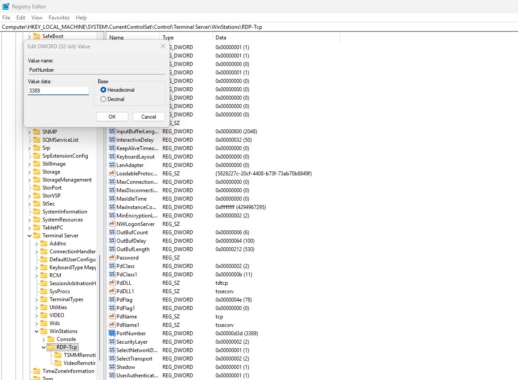518x380 pixels.
Task: Collapse the WinStations tree node
Action: [36, 331]
